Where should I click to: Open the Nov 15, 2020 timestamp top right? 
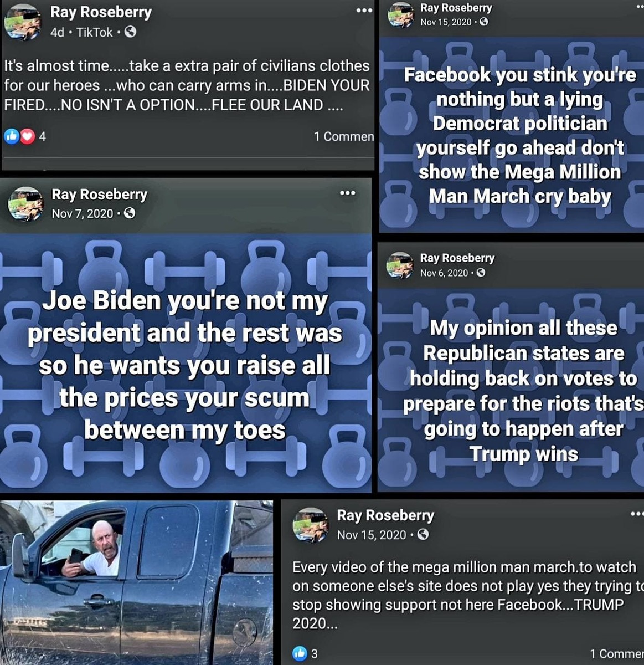coord(446,22)
